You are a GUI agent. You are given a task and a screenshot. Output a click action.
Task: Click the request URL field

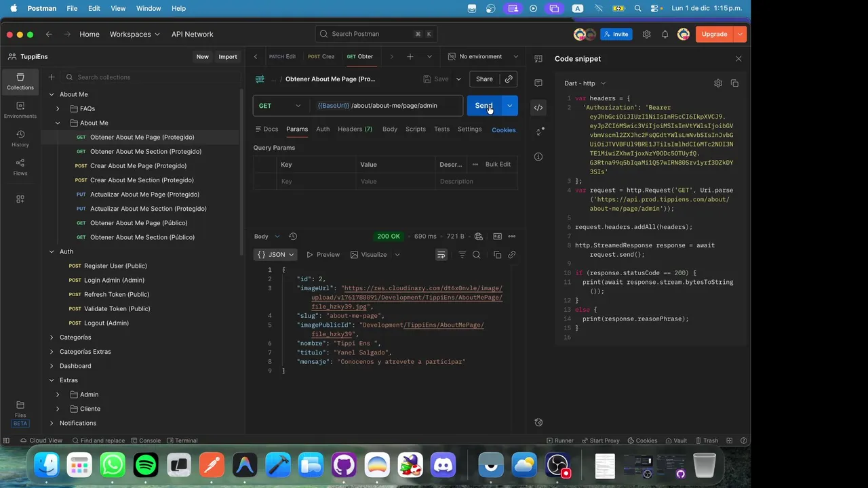387,106
